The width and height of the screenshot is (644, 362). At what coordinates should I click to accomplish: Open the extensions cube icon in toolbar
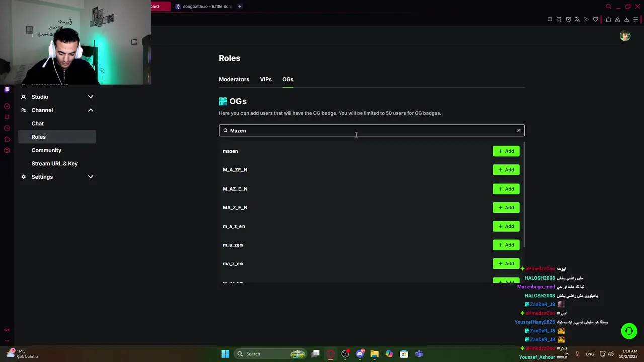tap(608, 20)
